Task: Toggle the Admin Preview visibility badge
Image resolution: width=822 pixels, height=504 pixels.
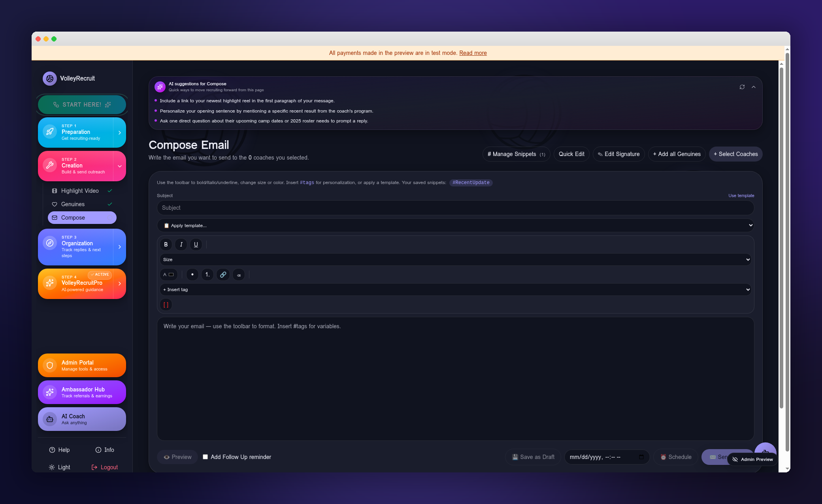Action: coord(752,459)
